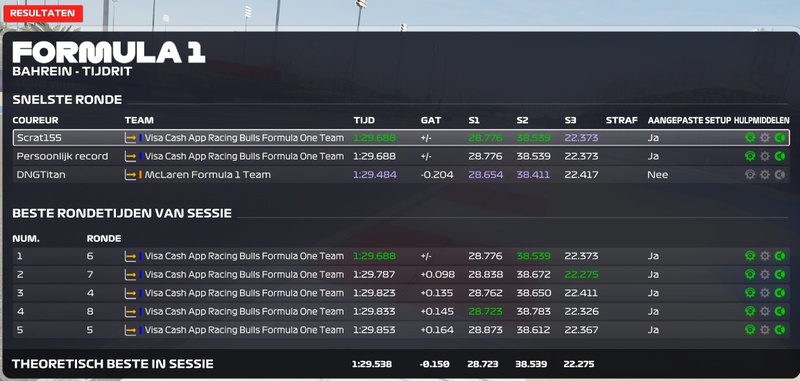Screen dimensions: 800x381
Task: Click the S1 time 28.873
Action: (485, 330)
